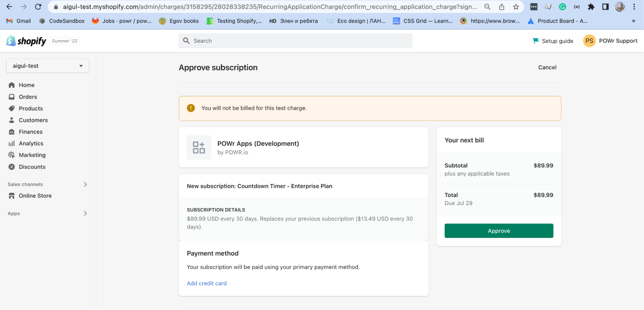Click the Shopify logo in header

pyautogui.click(x=26, y=41)
